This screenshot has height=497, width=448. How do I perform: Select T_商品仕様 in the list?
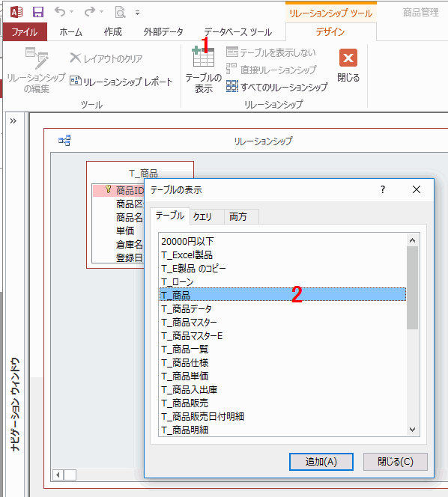283,362
